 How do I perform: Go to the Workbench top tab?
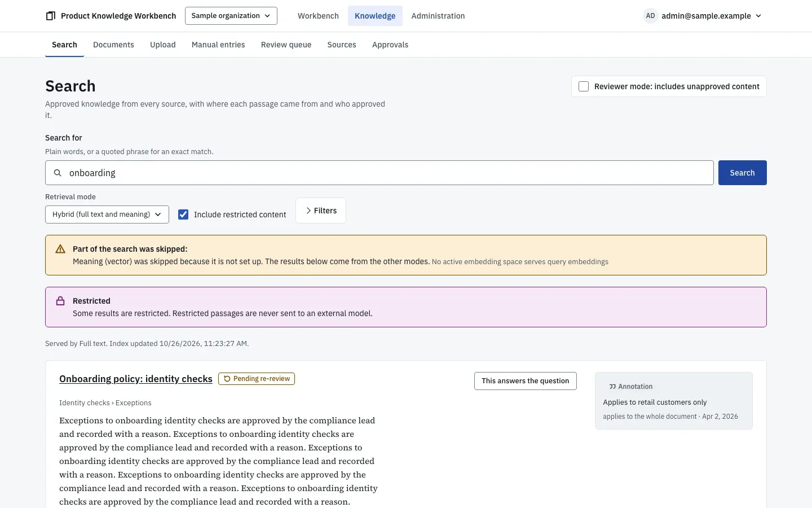[318, 16]
